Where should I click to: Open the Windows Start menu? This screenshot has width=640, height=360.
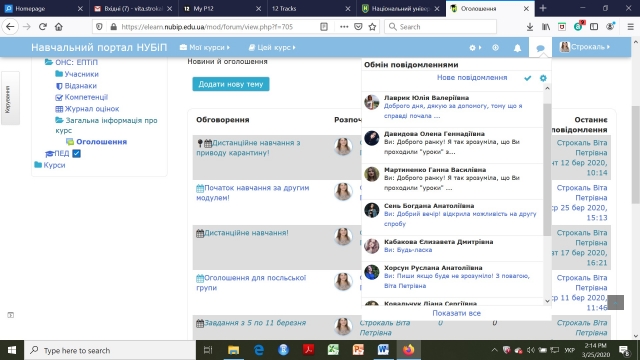coord(12,350)
